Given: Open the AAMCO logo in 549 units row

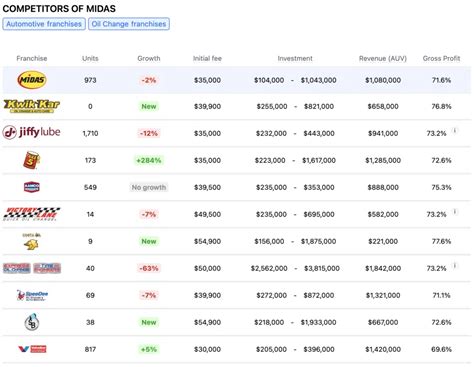Looking at the screenshot, I should coord(32,187).
